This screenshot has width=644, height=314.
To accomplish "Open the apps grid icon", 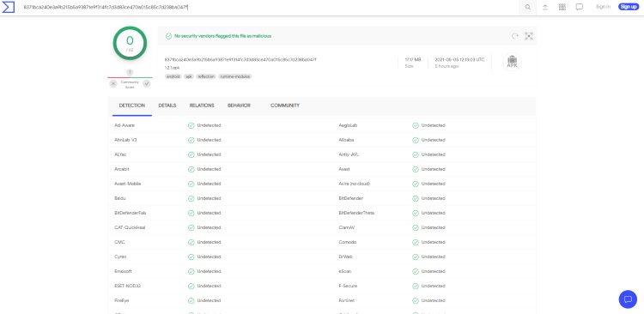I will (x=562, y=7).
